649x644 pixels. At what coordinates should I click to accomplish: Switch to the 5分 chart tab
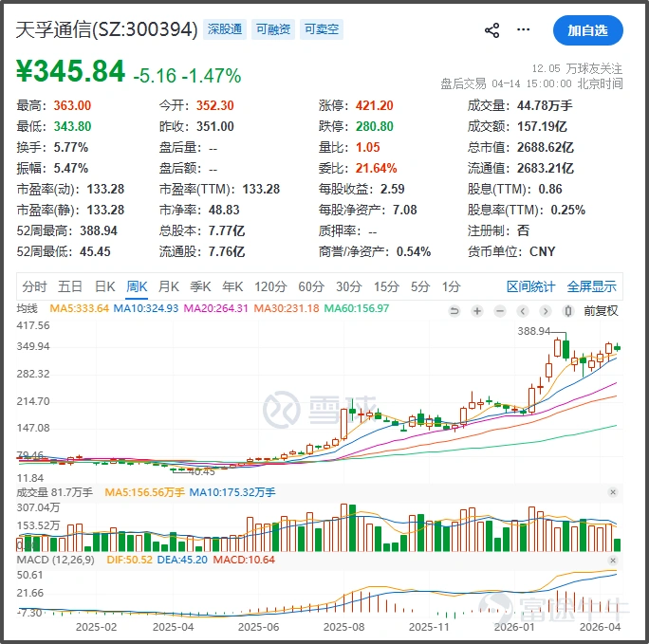coord(420,286)
